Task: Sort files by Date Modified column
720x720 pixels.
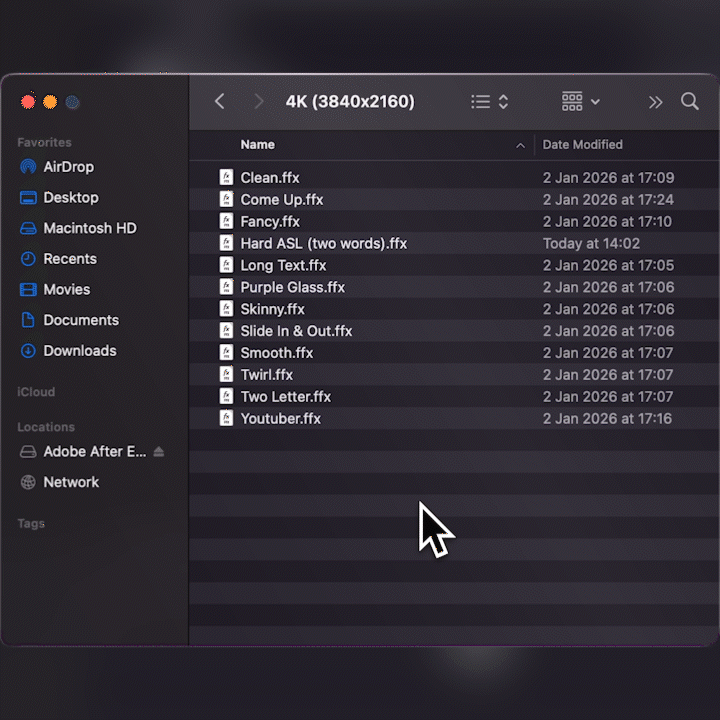Action: click(x=582, y=145)
